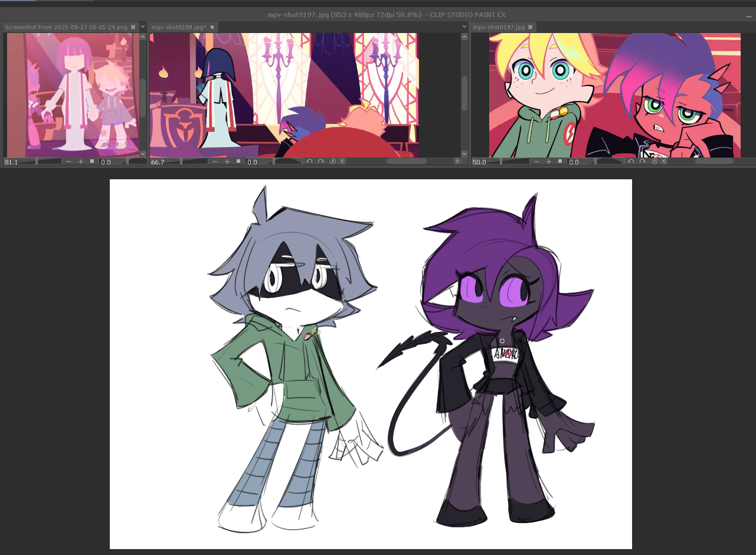Rotate the mpv-shot0197.jpg view left
The height and width of the screenshot is (555, 756).
(631, 161)
